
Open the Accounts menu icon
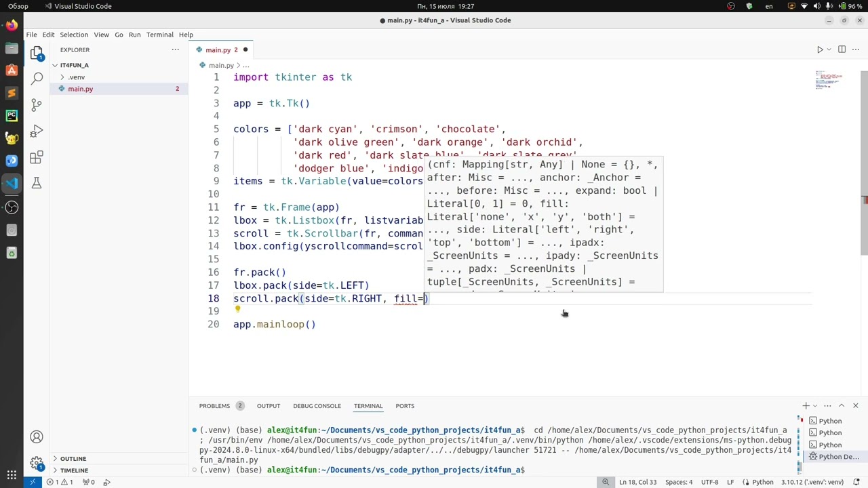point(37,437)
